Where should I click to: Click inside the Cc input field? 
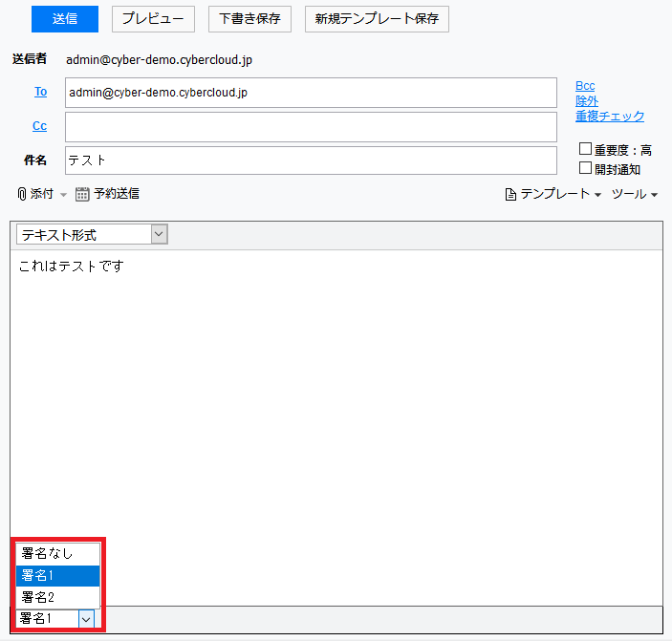[311, 126]
